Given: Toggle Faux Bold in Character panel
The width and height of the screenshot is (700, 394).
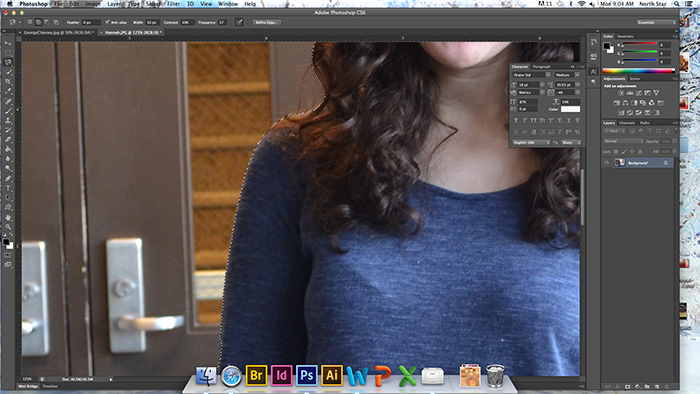Looking at the screenshot, I should point(516,120).
